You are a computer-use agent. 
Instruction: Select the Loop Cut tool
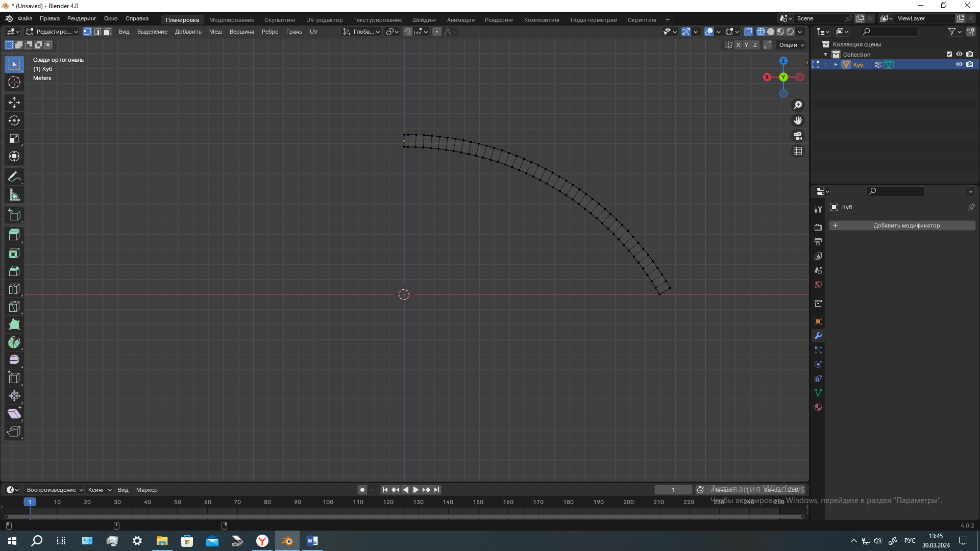click(x=14, y=289)
